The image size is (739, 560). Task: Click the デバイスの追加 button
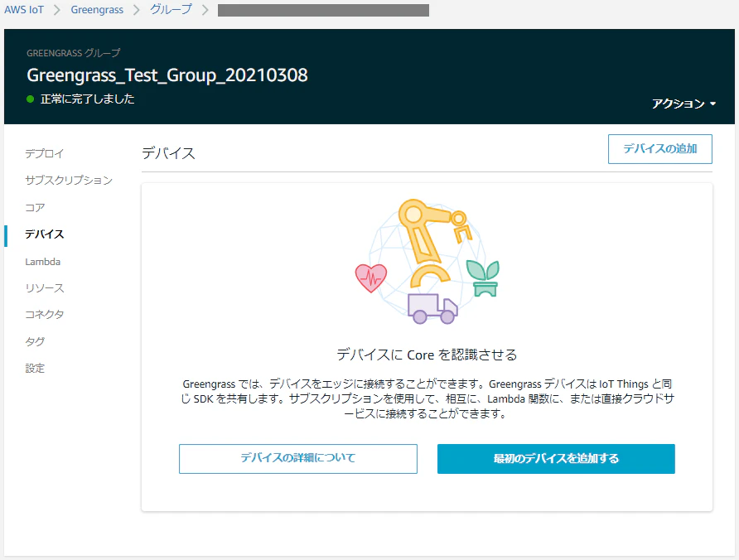click(x=659, y=149)
